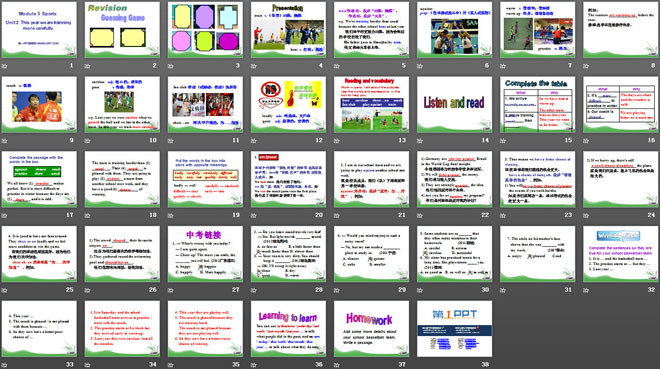660x369 pixels.
Task: Click the animation star icon under slide 35
Action: click(x=170, y=365)
